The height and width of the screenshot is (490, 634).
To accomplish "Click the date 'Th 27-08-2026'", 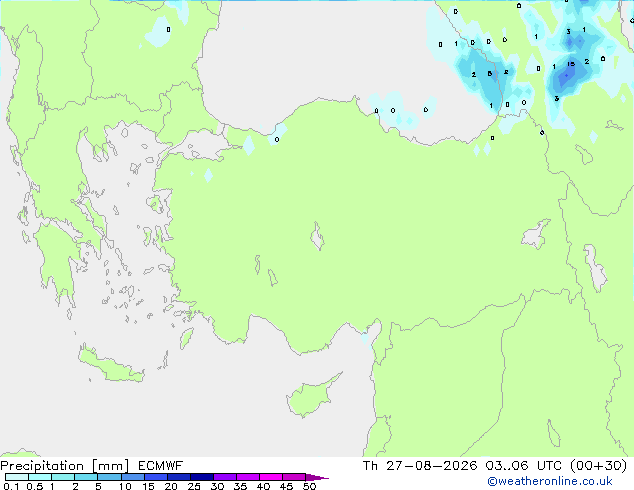I will pyautogui.click(x=420, y=466).
